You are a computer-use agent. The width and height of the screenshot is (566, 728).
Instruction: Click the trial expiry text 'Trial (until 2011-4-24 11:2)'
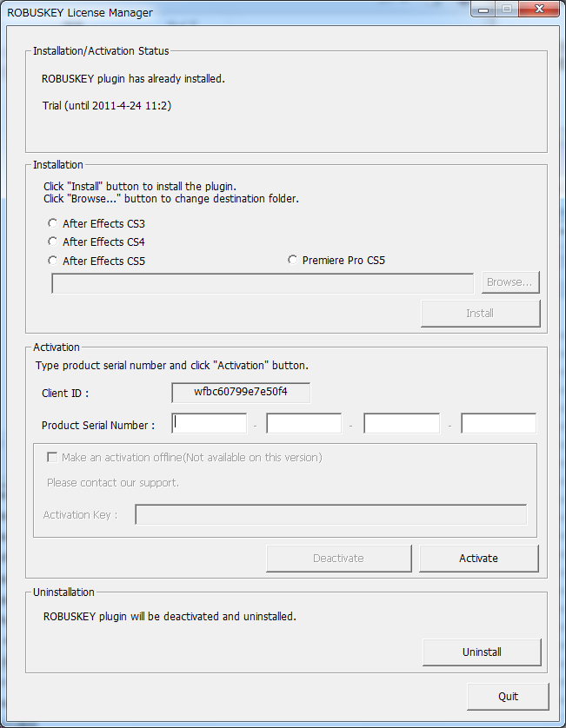[107, 106]
